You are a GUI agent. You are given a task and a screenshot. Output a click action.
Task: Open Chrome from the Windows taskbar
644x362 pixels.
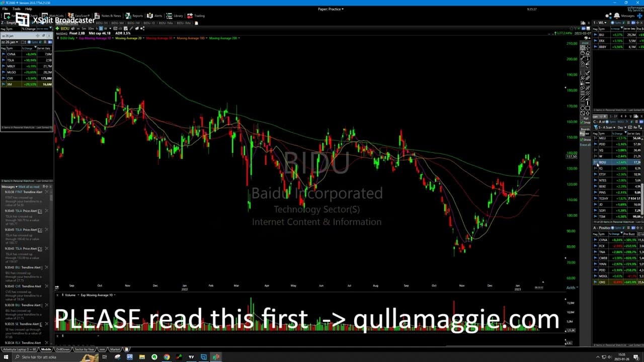pyautogui.click(x=167, y=357)
